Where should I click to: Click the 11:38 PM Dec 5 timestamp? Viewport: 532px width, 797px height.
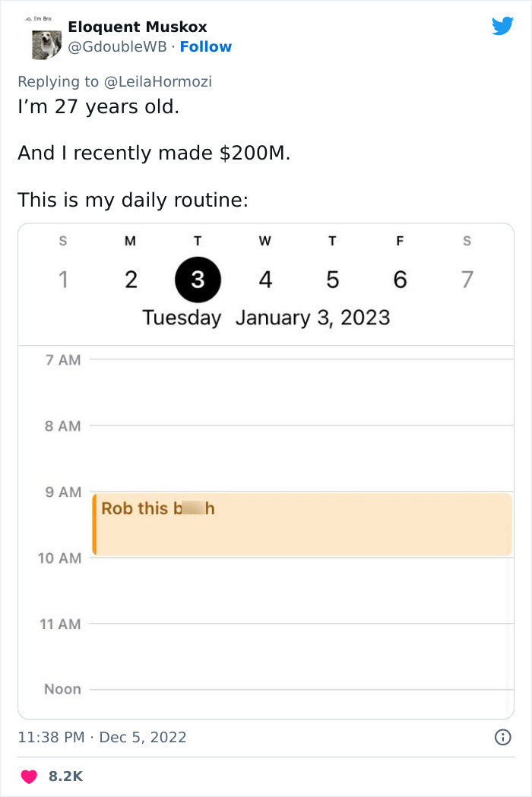click(102, 737)
